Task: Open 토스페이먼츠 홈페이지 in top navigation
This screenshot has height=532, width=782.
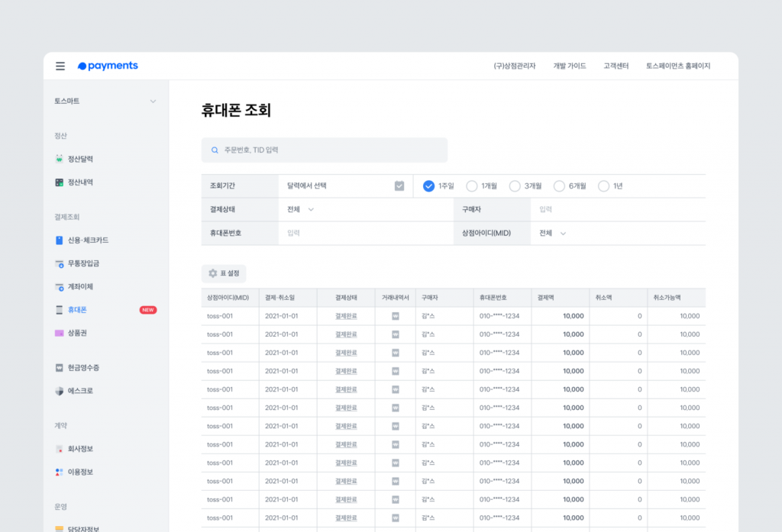Action: click(x=678, y=66)
